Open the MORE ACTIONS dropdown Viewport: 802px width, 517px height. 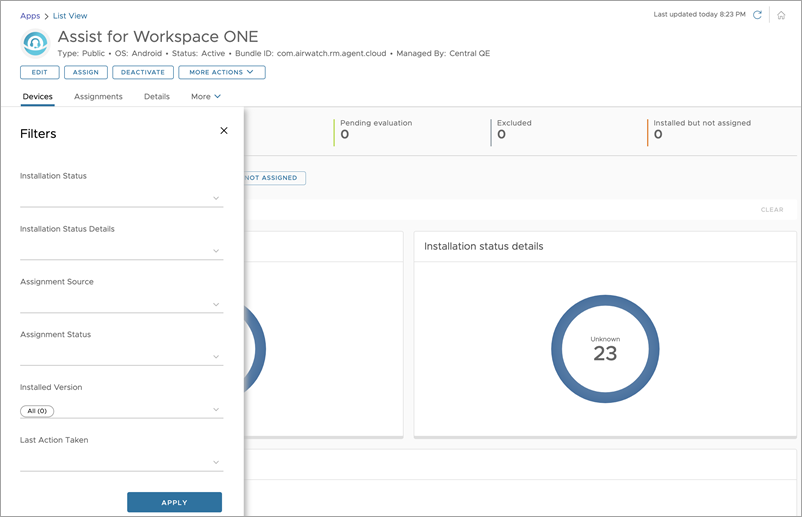click(x=221, y=72)
